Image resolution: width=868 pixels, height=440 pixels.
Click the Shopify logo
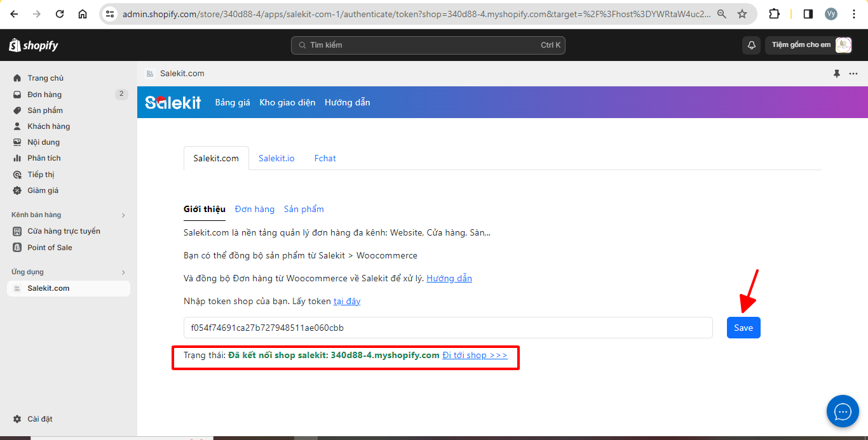pos(34,45)
